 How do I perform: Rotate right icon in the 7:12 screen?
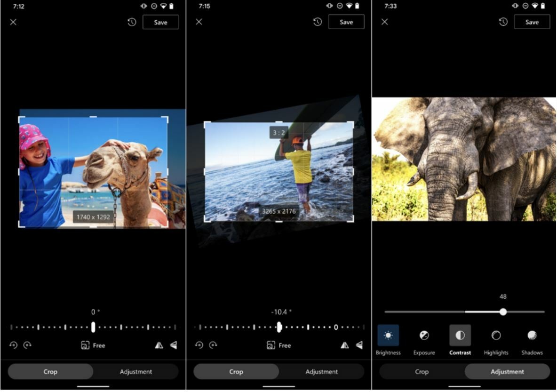pos(27,345)
